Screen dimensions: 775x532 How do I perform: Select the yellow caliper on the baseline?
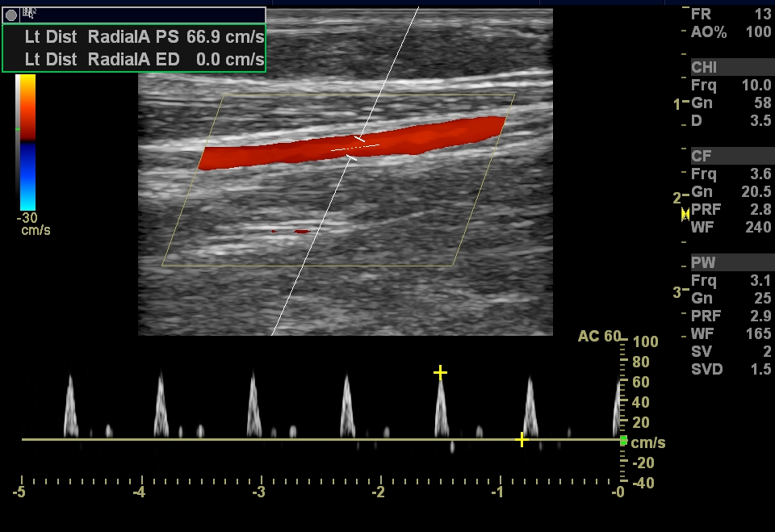click(x=522, y=439)
